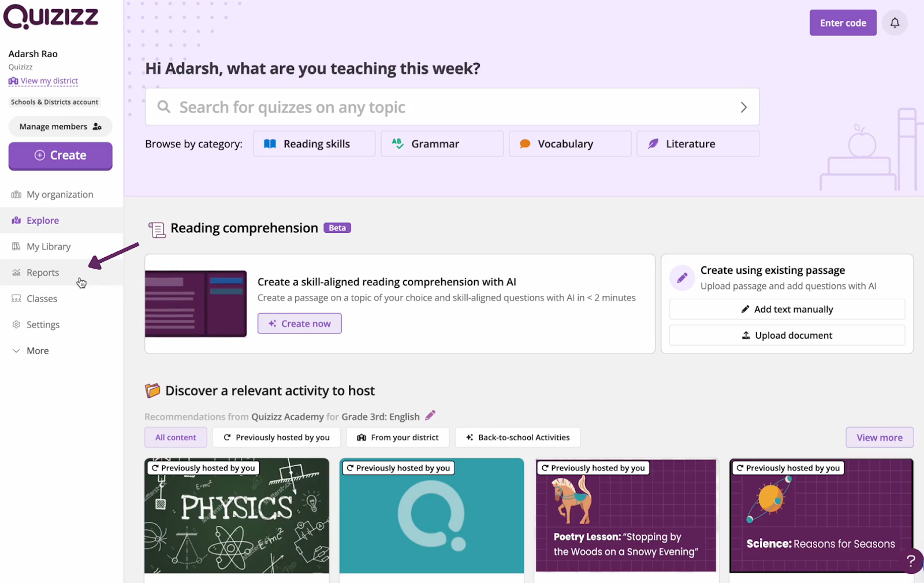Click the search magnifier icon
This screenshot has height=583, width=924.
tap(164, 107)
